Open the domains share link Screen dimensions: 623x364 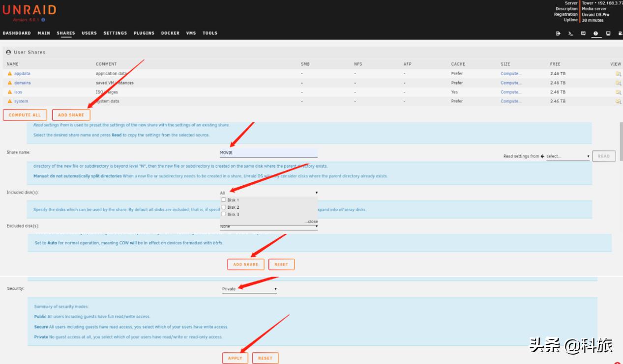coord(23,83)
